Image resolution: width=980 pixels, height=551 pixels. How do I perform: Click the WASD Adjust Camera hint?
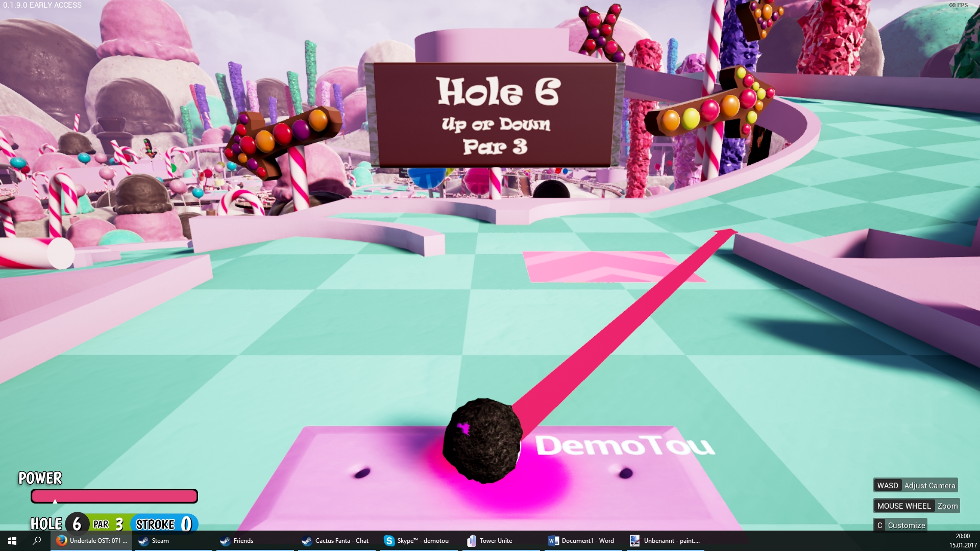pyautogui.click(x=916, y=485)
